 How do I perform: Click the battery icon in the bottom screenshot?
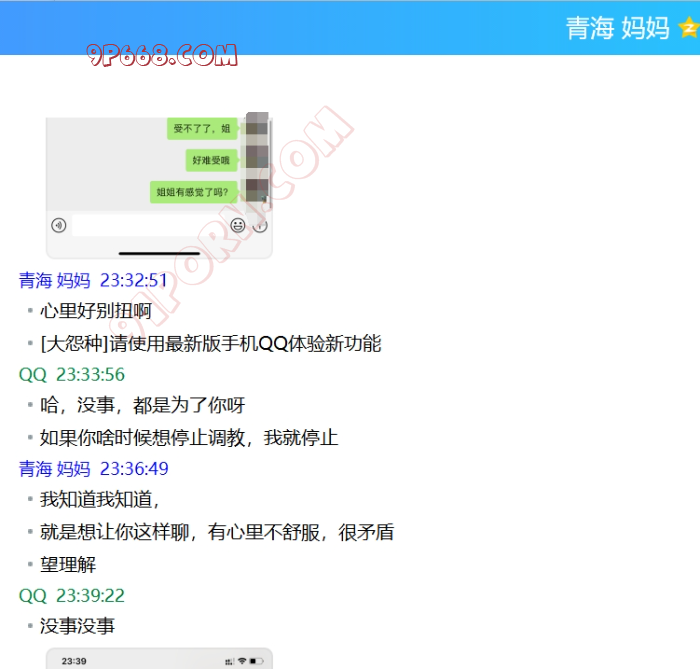click(x=257, y=661)
